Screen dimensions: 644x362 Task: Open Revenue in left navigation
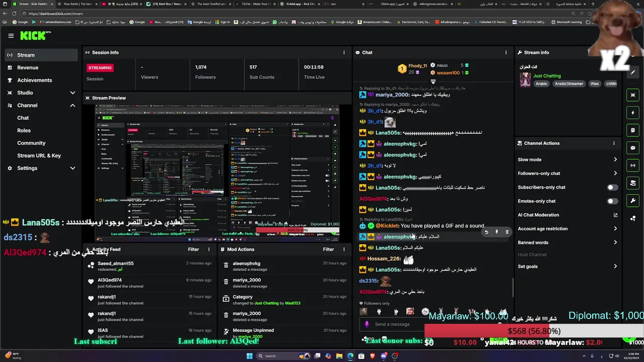[41, 68]
